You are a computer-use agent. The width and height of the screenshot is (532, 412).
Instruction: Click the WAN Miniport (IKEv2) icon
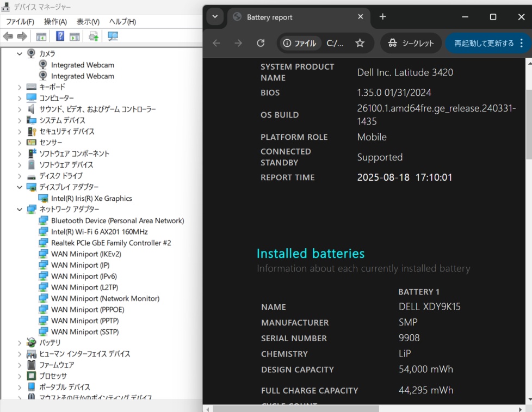(43, 254)
